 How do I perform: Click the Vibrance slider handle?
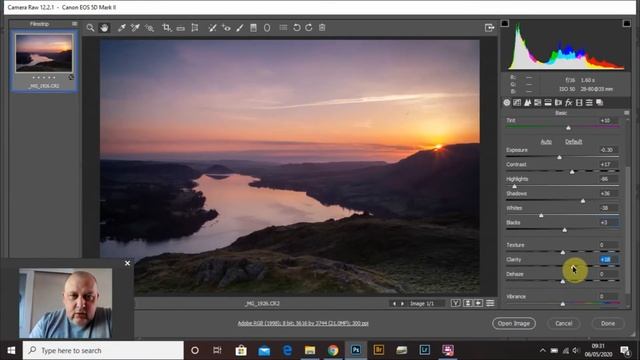(x=563, y=304)
